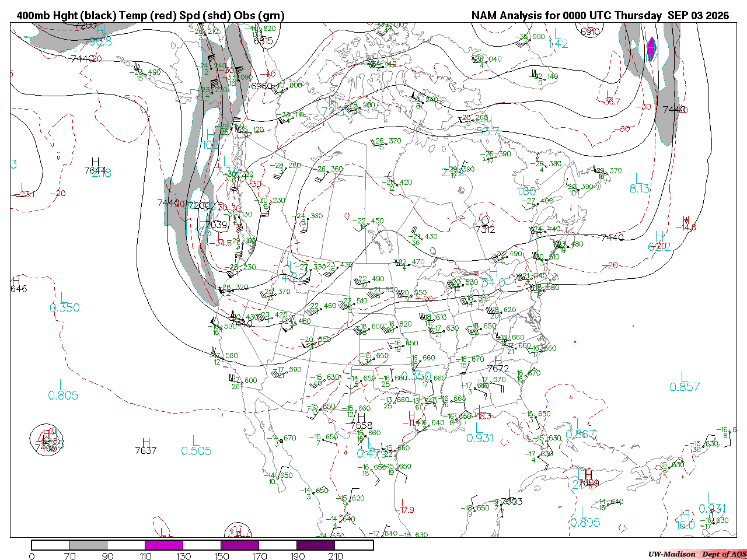Click the cyan L 0.895 marker

(585, 517)
